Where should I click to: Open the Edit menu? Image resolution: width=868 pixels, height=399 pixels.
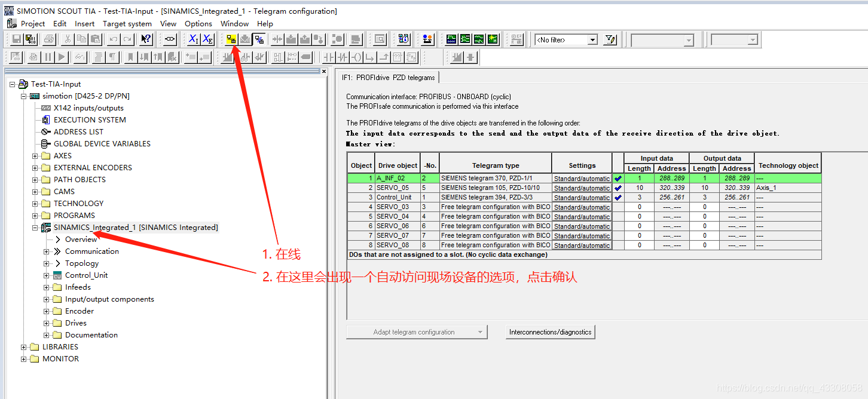click(x=60, y=24)
